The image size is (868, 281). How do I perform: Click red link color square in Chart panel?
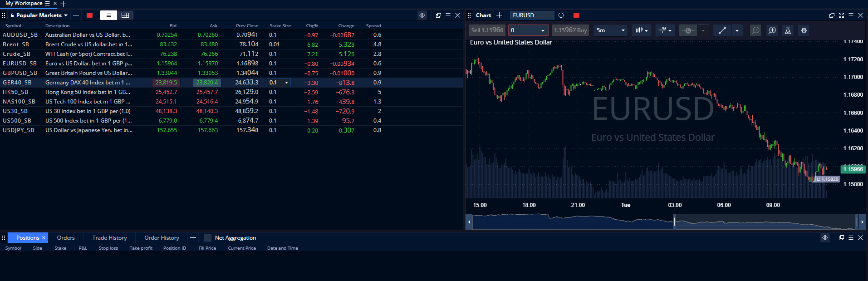(x=576, y=15)
